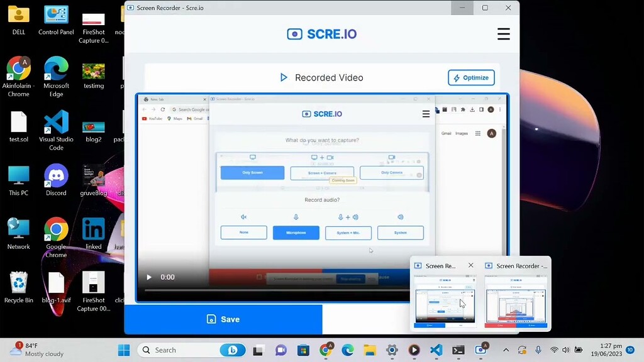
Task: Close the first Screen Recorder taskbar preview
Action: [471, 266]
